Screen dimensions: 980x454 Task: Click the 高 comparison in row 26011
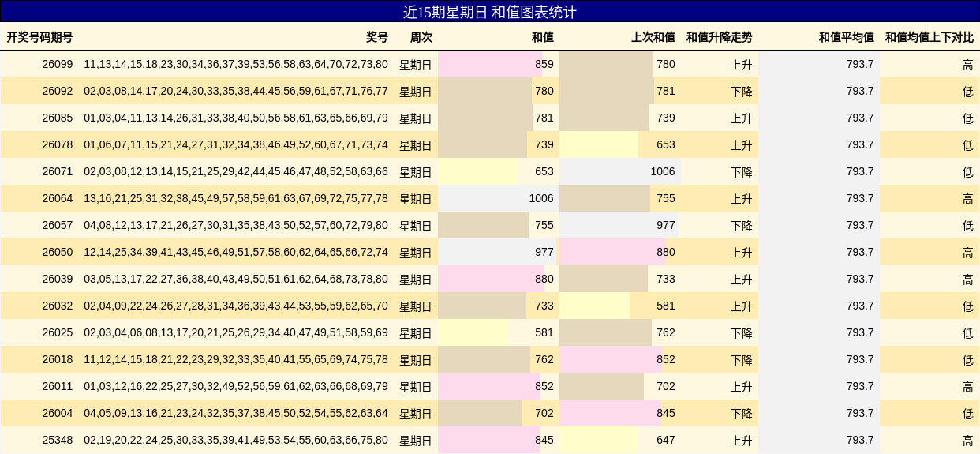point(967,387)
